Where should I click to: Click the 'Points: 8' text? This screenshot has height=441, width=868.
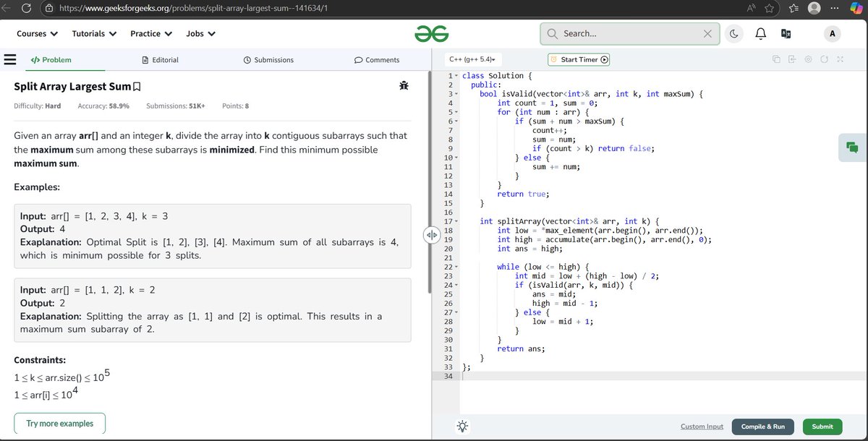point(236,106)
